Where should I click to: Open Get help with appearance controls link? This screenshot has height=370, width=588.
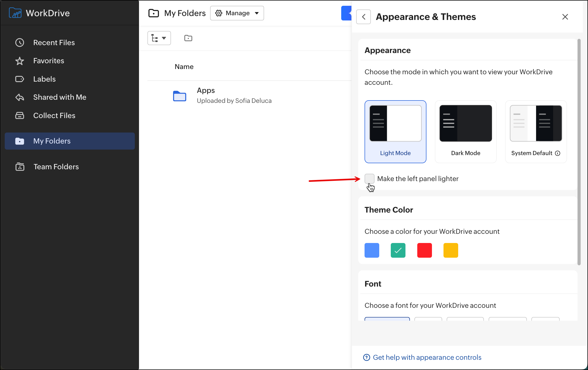point(427,357)
